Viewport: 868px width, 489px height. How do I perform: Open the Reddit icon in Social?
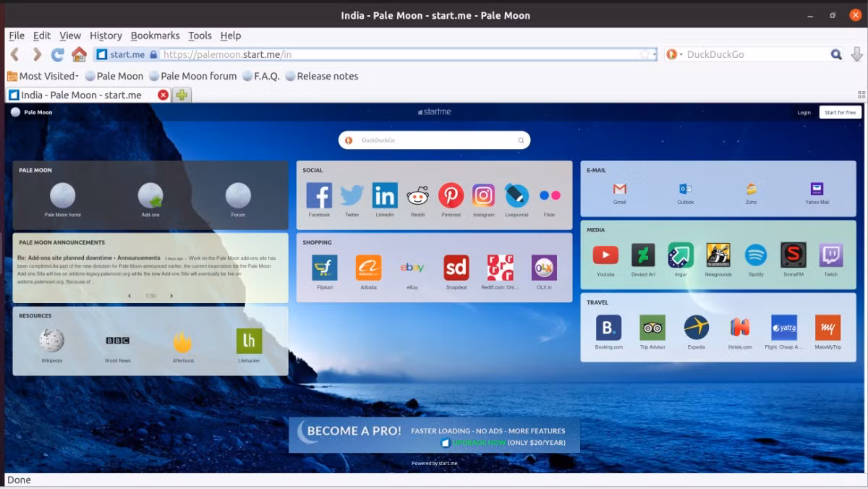417,195
